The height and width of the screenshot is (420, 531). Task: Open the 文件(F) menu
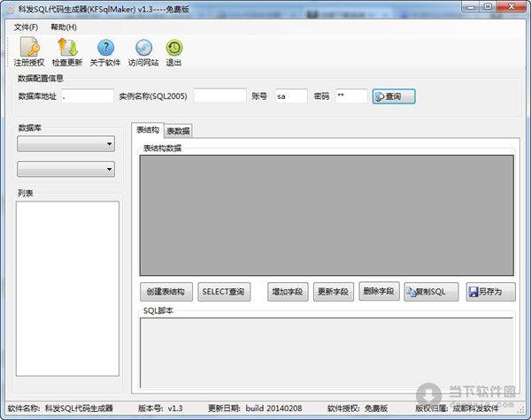tap(26, 27)
